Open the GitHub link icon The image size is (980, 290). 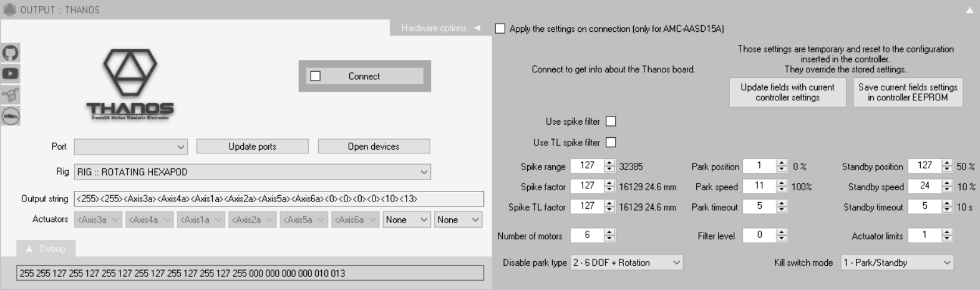10,52
